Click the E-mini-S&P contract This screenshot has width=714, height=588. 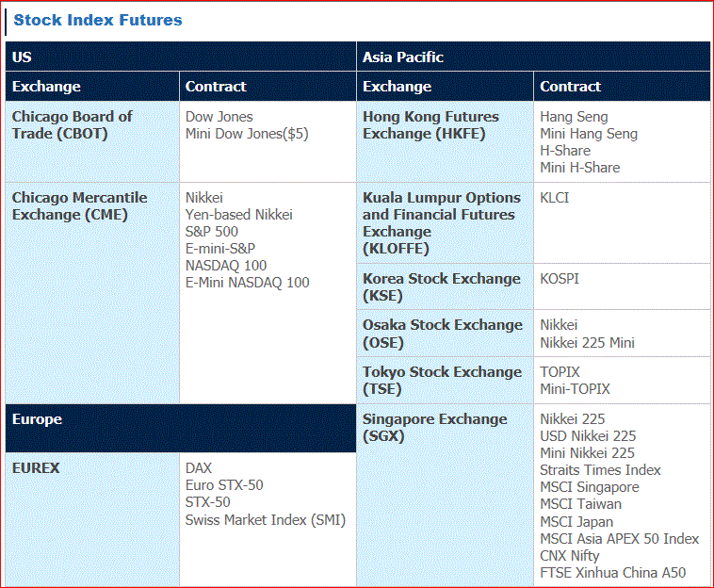tap(220, 248)
